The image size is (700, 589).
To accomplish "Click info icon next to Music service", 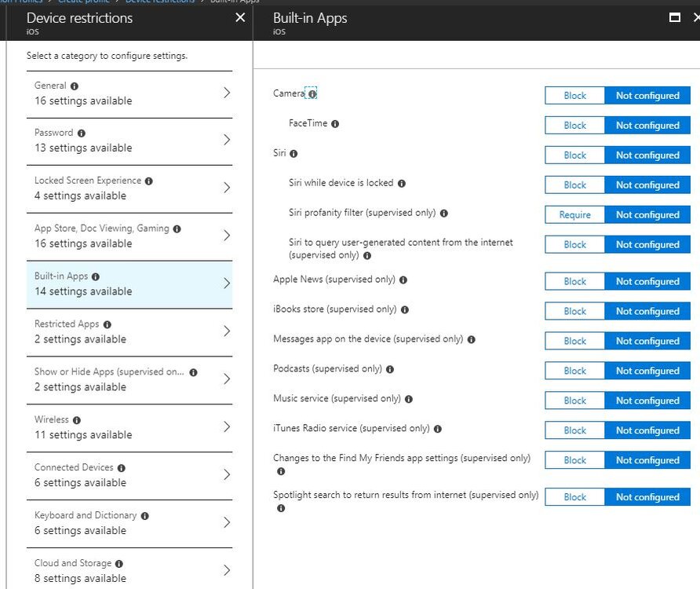I will coord(409,399).
